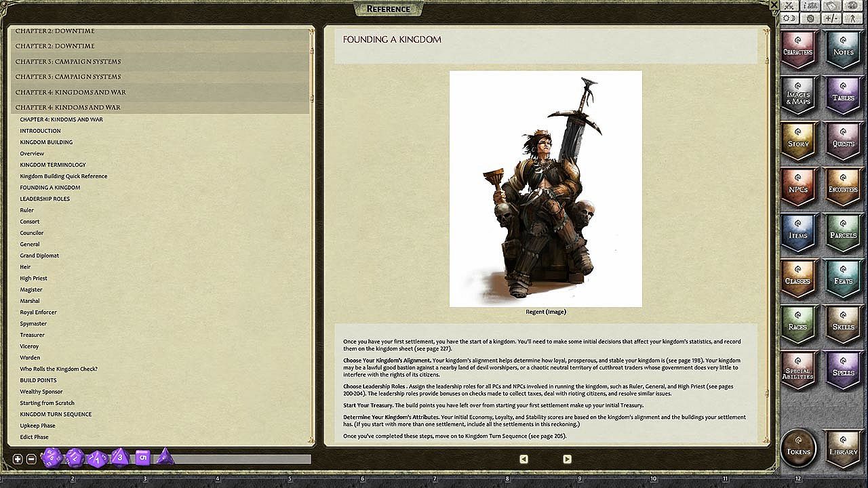Open the Tables sidebar button
This screenshot has height=488, width=868.
click(844, 95)
